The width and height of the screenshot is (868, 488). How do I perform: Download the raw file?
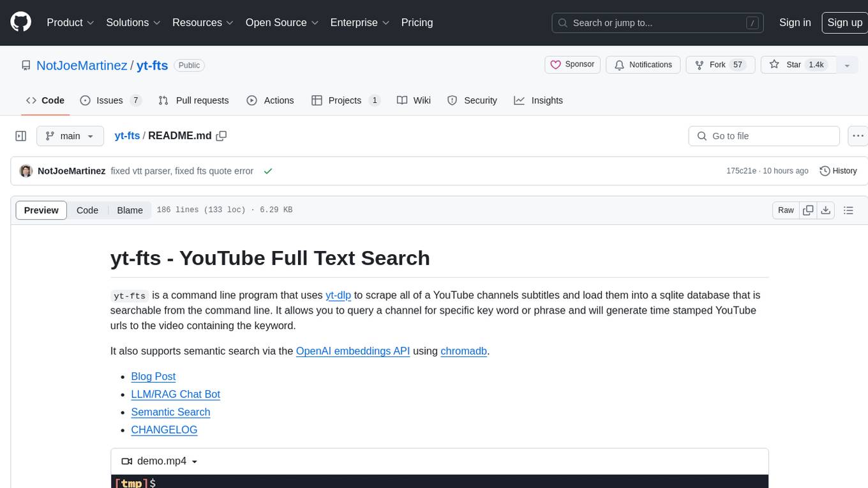[826, 210]
